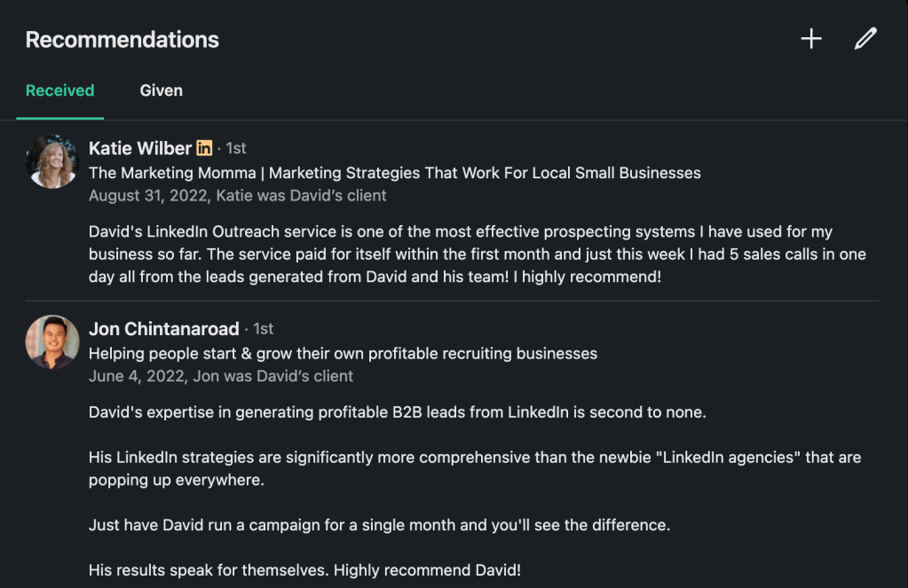The width and height of the screenshot is (908, 588).
Task: Click Jon's recruiting businesses headline text
Action: (x=343, y=354)
